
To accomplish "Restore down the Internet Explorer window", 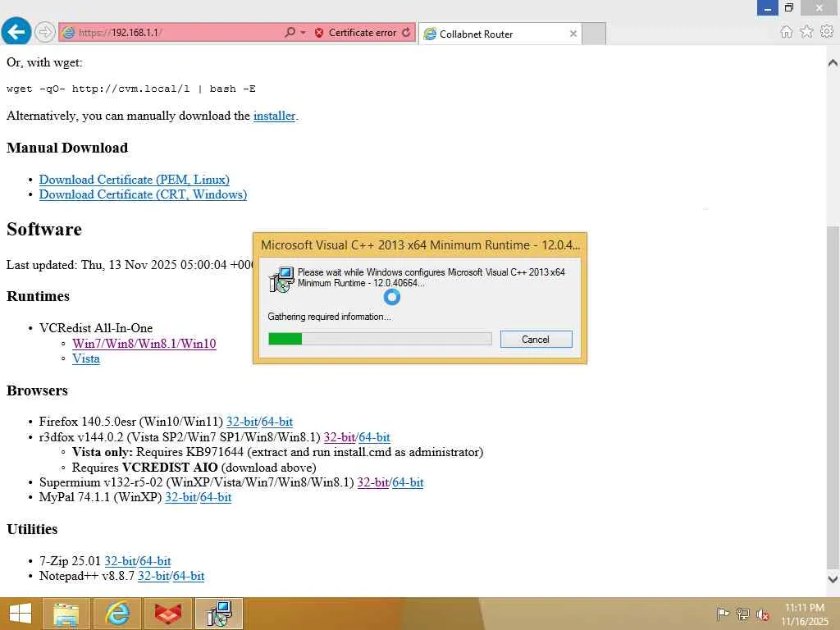I will [788, 7].
